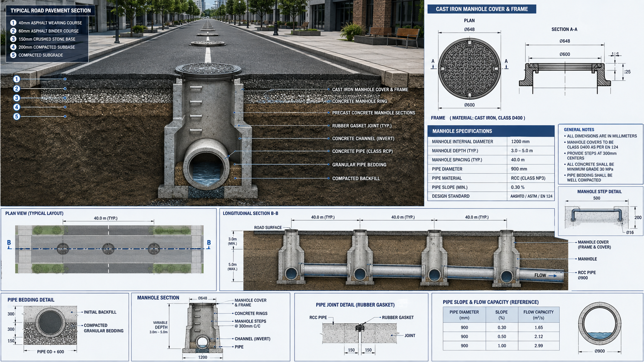
Task: Click the 'RCC PIPE Ø900' label
Action: click(x=587, y=275)
